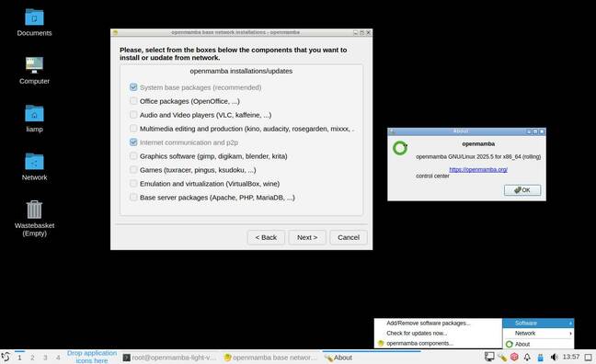Switch to virtual desktop 1
The image size is (596, 364).
[19, 358]
